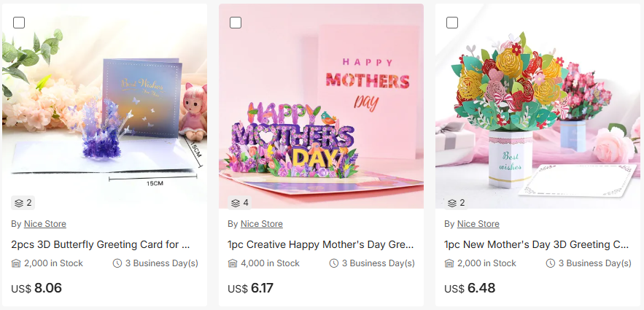This screenshot has width=644, height=310.
Task: Click the warehouse icon beside 4,000 in Stock
Action: click(233, 263)
